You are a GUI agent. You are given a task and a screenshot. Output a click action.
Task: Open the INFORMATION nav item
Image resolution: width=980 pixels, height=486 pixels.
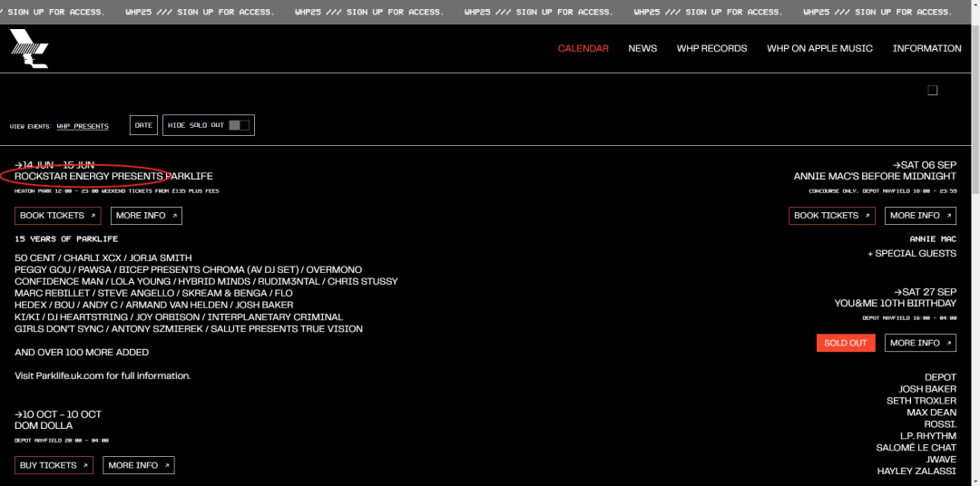(x=926, y=48)
